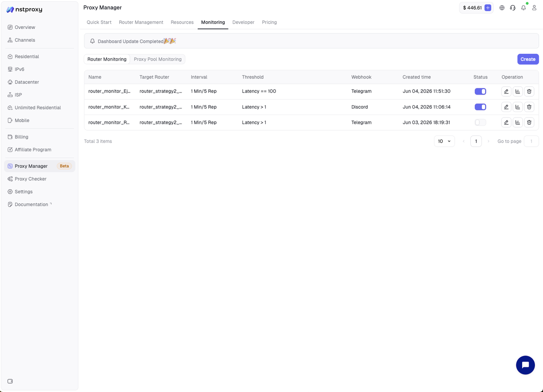View chart for Jun 03 monitor
Image resolution: width=543 pixels, height=392 pixels.
point(518,122)
